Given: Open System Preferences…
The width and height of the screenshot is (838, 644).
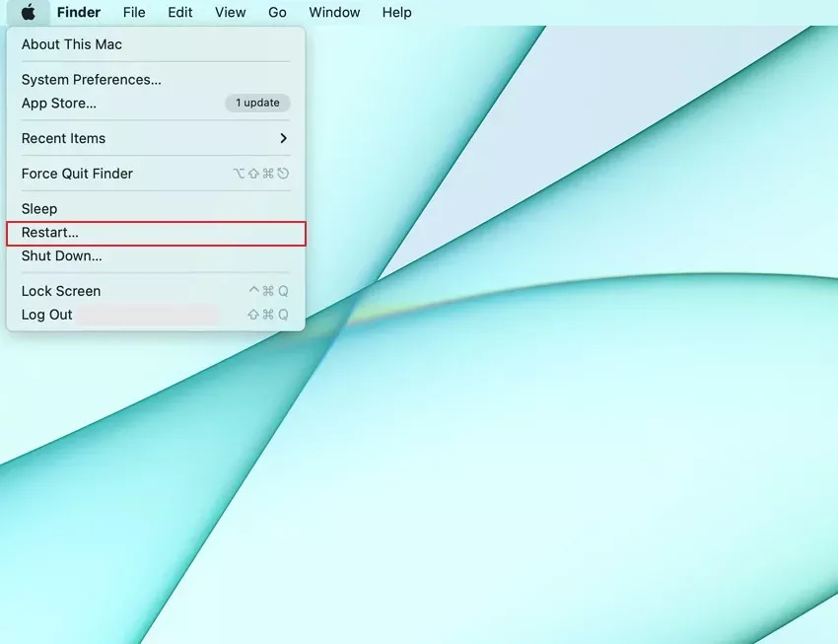Looking at the screenshot, I should click(156, 80).
